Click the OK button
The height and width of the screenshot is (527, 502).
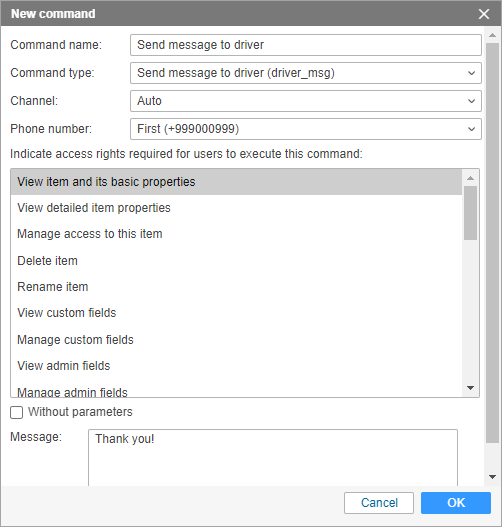point(456,503)
